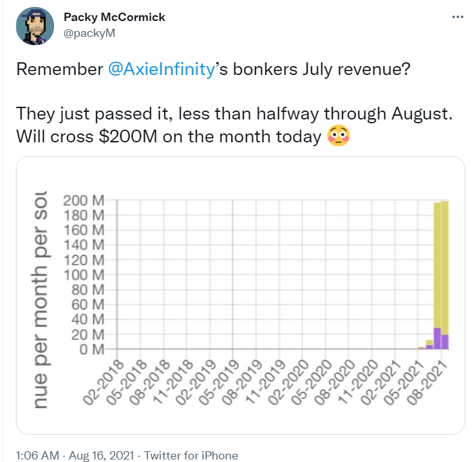
Task: Click the 100 M y-axis label
Action: [x=83, y=275]
